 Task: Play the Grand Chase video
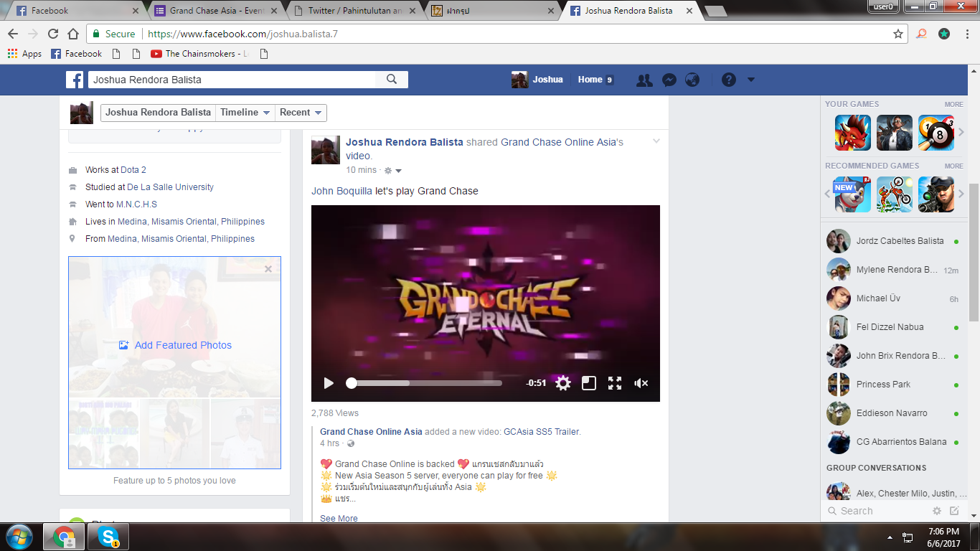tap(329, 383)
